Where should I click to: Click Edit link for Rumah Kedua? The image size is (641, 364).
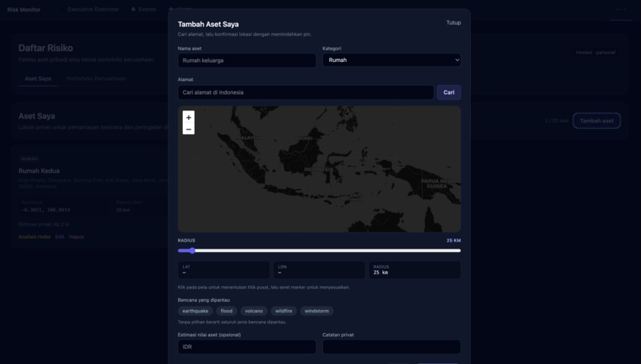(60, 237)
